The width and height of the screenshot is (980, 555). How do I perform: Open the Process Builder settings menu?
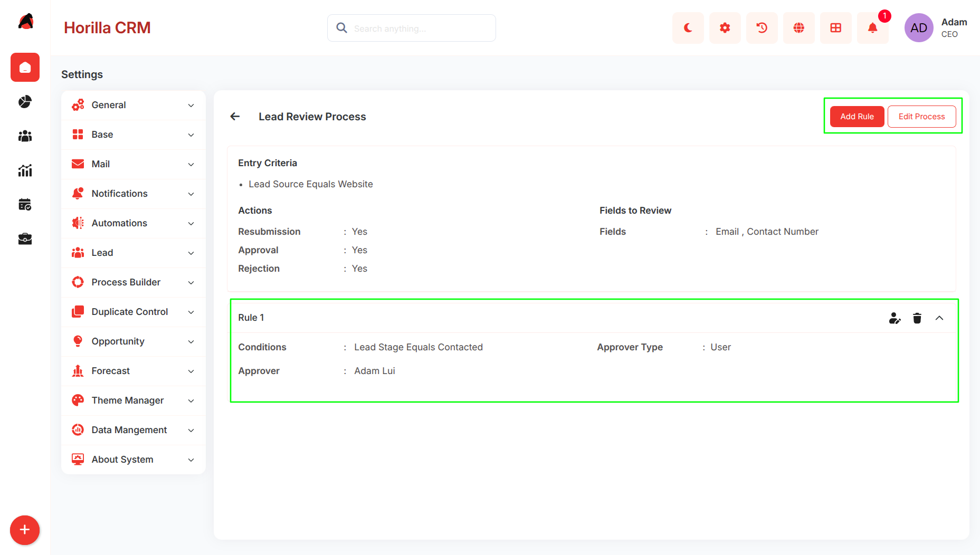click(x=134, y=282)
